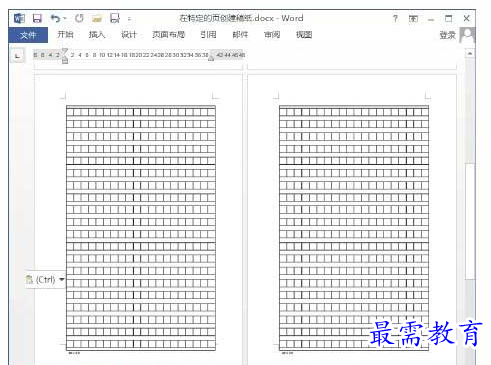Click the Open folder icon in the Quick Access Toolbar
The width and height of the screenshot is (491, 365).
tap(97, 18)
